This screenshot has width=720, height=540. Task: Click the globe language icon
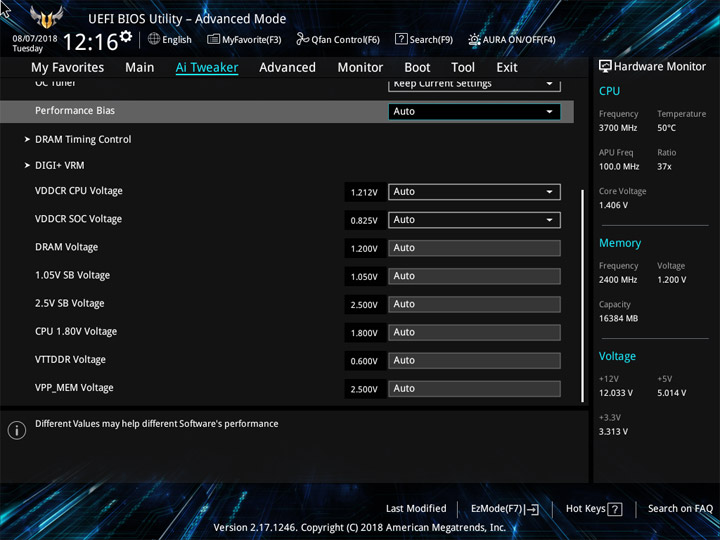[x=154, y=39]
